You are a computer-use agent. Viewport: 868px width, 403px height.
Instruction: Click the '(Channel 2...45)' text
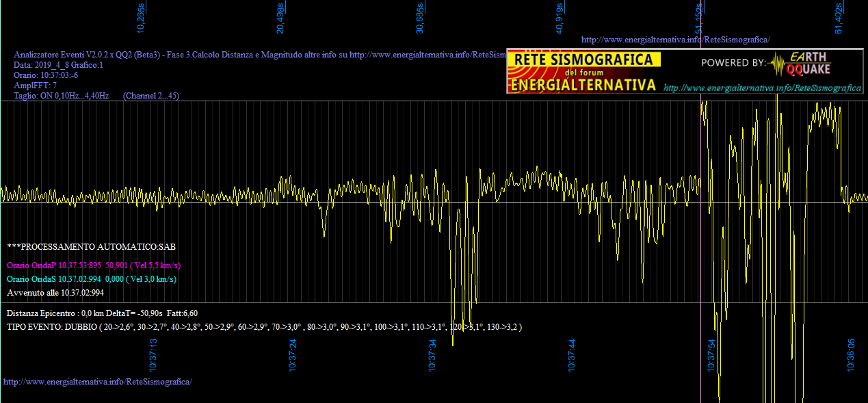[151, 96]
